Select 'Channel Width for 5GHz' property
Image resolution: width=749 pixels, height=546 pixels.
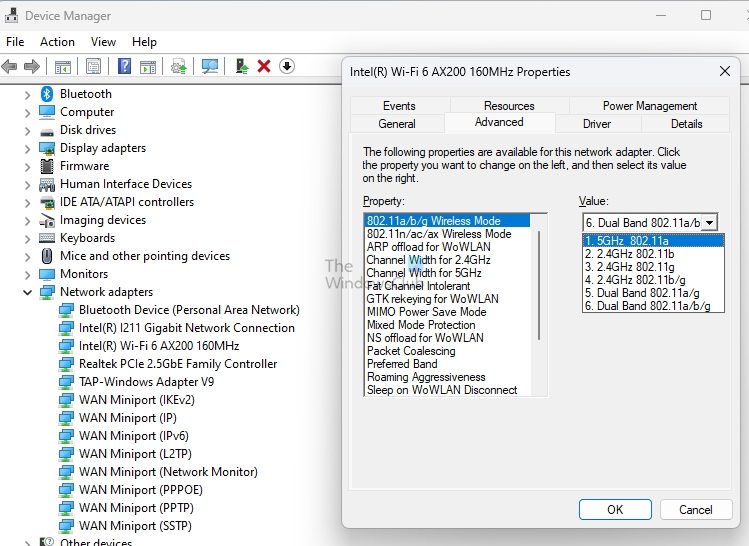coord(448,273)
